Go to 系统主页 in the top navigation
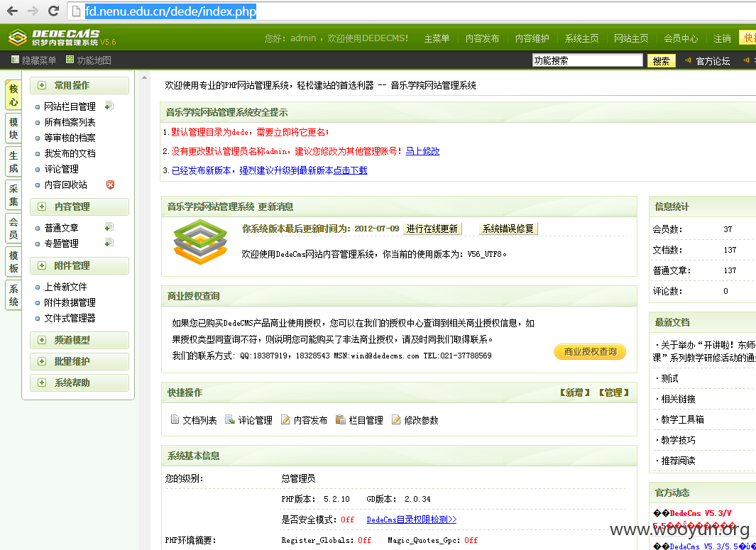Image resolution: width=756 pixels, height=550 pixels. 582,38
